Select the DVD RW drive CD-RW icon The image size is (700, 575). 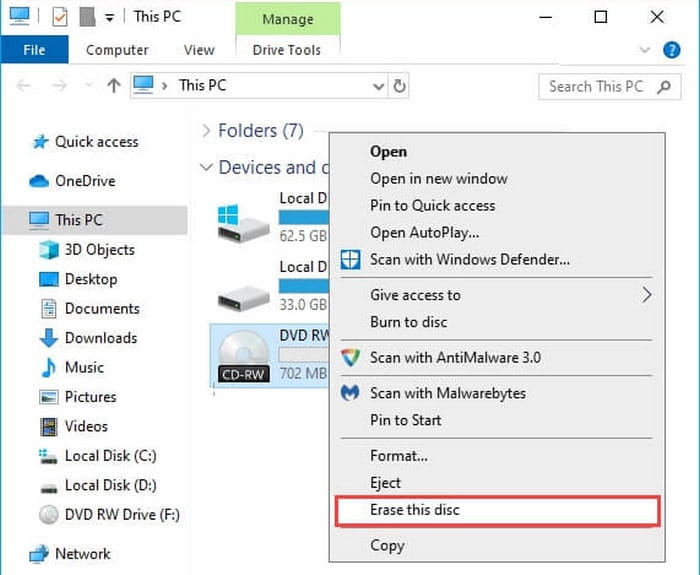point(244,357)
